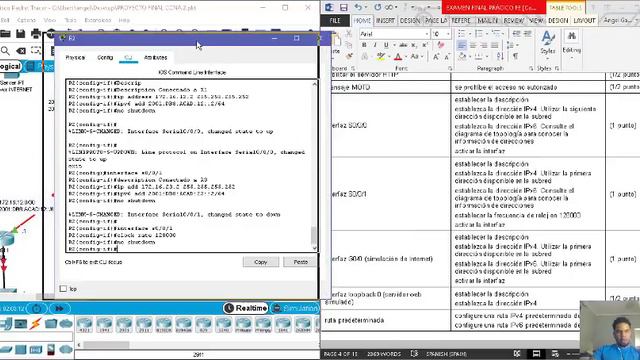Switch to Realtime mode

click(x=247, y=308)
